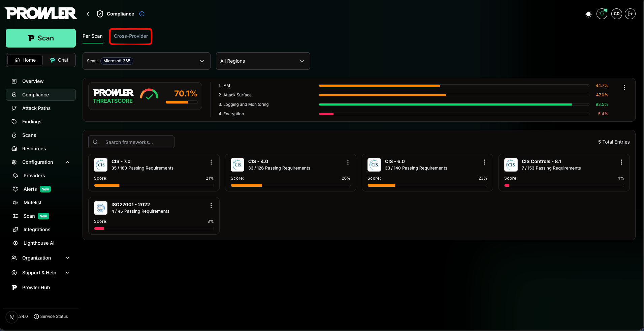Viewport: 644px width, 331px height.
Task: Switch to the Chat view
Action: [59, 60]
